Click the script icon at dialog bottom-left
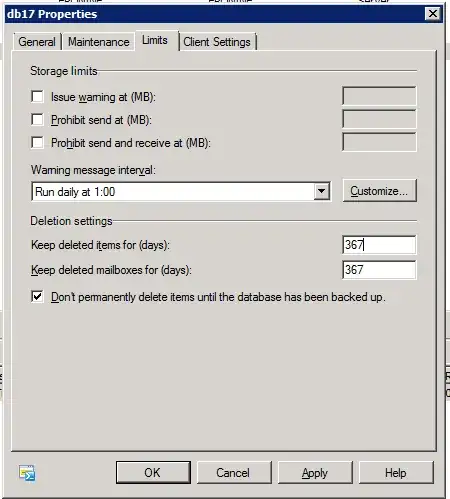The width and height of the screenshot is (450, 499). tap(27, 473)
